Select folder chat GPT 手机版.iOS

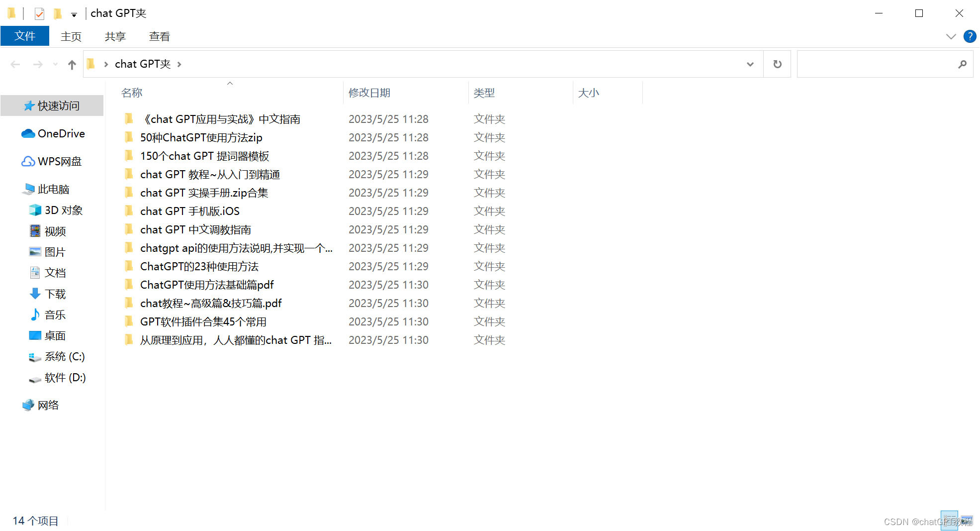coord(190,211)
